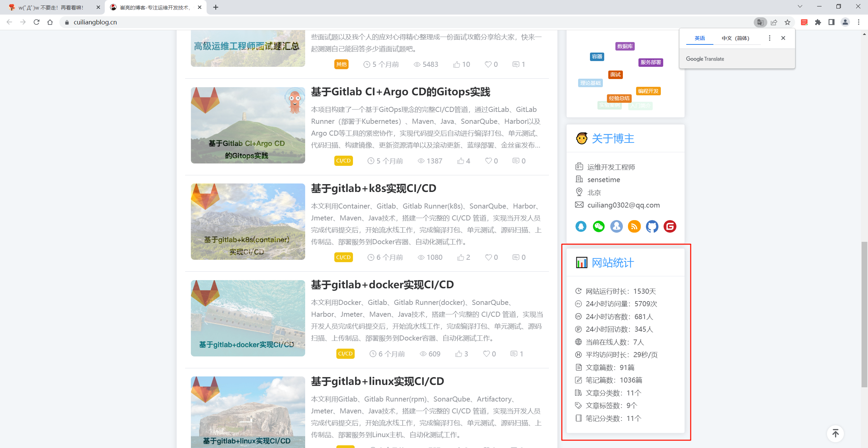Screen dimensions: 868x448
Task: Open post 基于gitlab+linux实现CI/CD
Action: (378, 381)
